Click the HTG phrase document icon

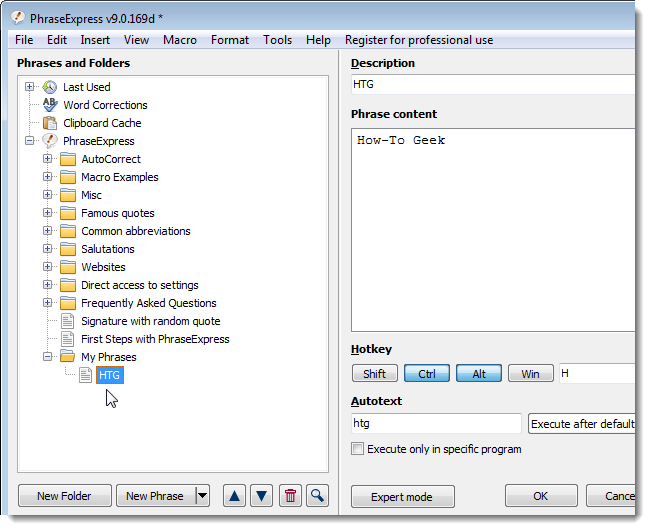tap(86, 375)
